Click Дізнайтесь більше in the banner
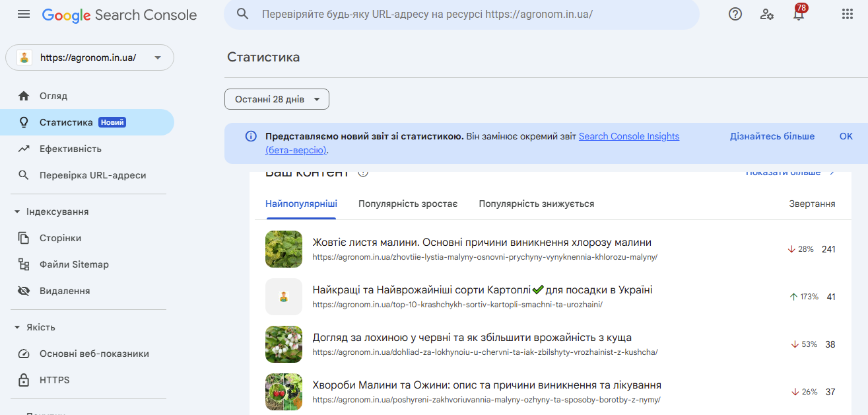Screen dimensions: 868x415 point(772,136)
